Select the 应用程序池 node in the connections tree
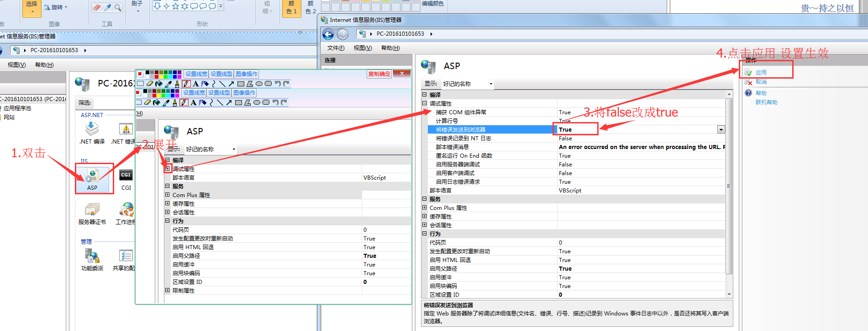The height and width of the screenshot is (331, 868). tap(17, 108)
